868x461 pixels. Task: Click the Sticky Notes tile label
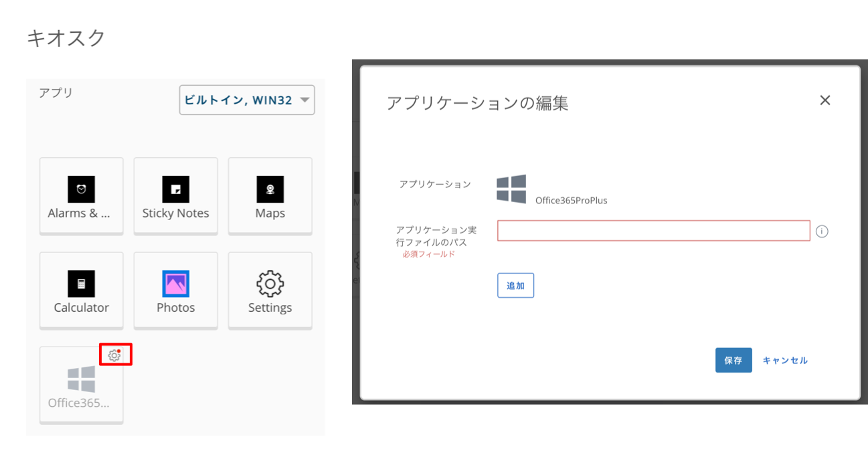click(175, 213)
